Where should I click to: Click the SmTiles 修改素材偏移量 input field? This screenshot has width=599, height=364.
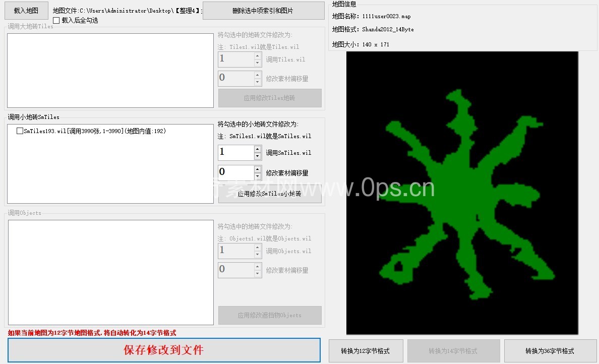(235, 172)
